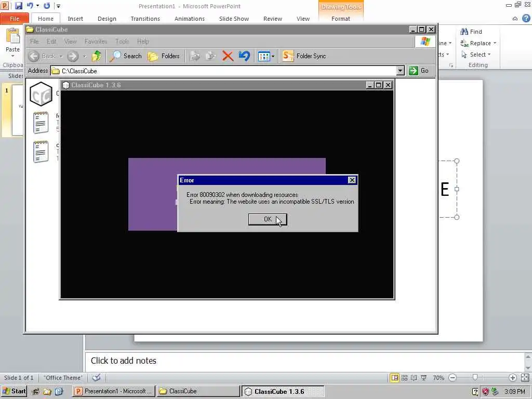
Task: Click the zoom in plus button
Action: pos(512,378)
